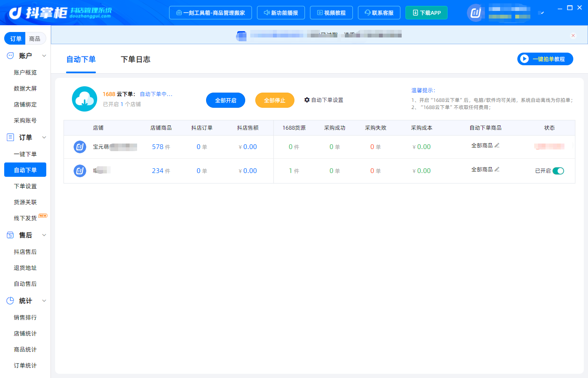Open 抖店售后 in sidebar
The height and width of the screenshot is (378, 588).
(x=25, y=252)
